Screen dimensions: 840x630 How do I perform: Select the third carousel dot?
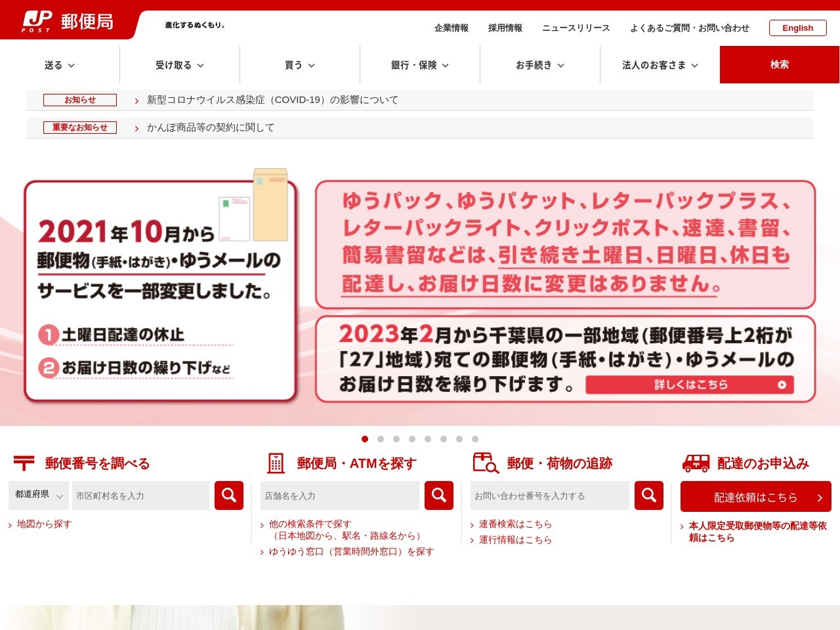coord(396,439)
